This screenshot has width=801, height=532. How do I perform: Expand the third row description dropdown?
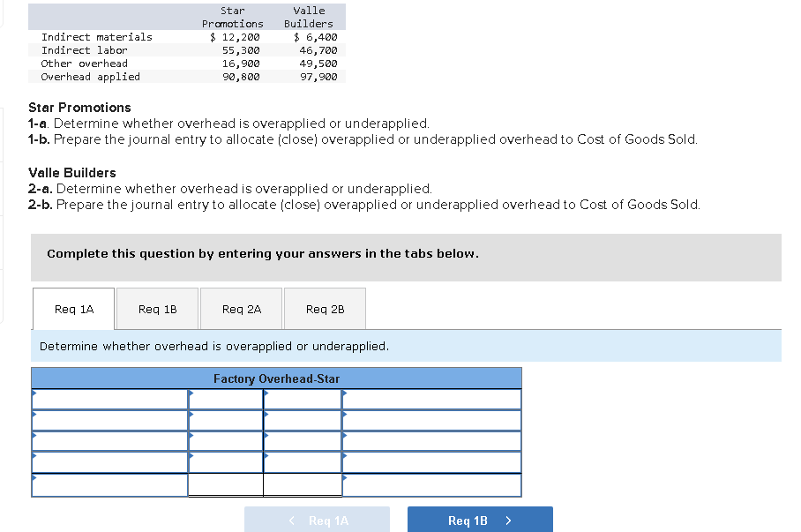point(109,440)
